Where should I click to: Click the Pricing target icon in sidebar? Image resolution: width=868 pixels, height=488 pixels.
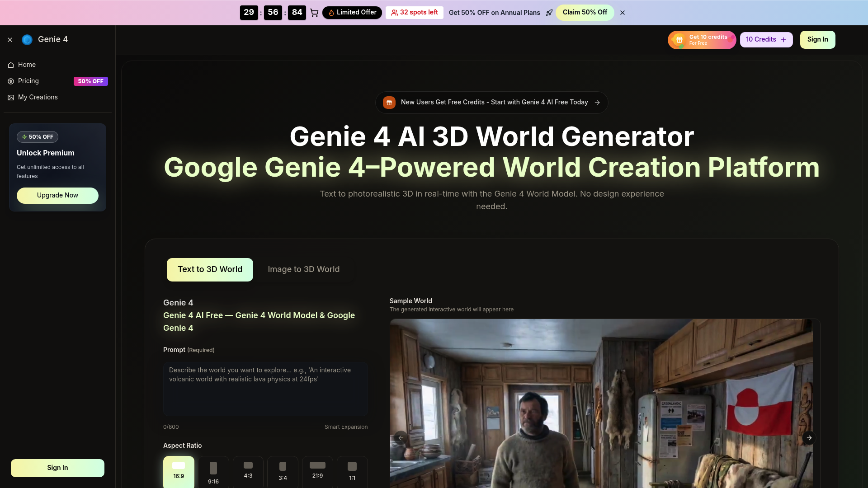click(x=10, y=81)
